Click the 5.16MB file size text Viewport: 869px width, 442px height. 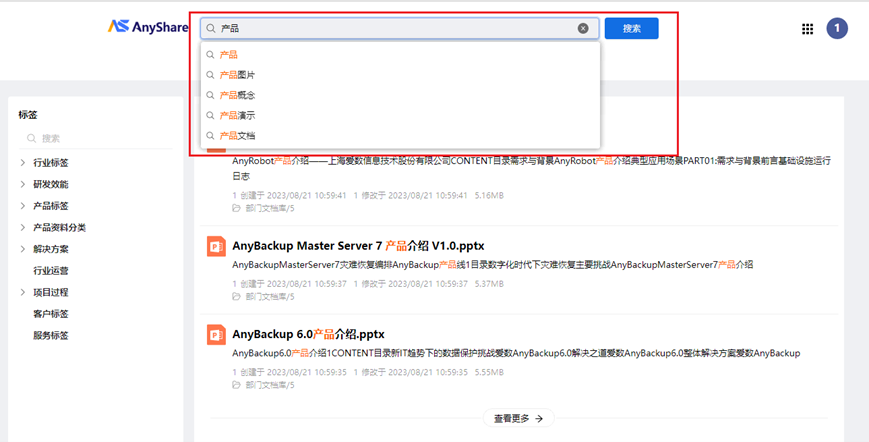coord(489,196)
